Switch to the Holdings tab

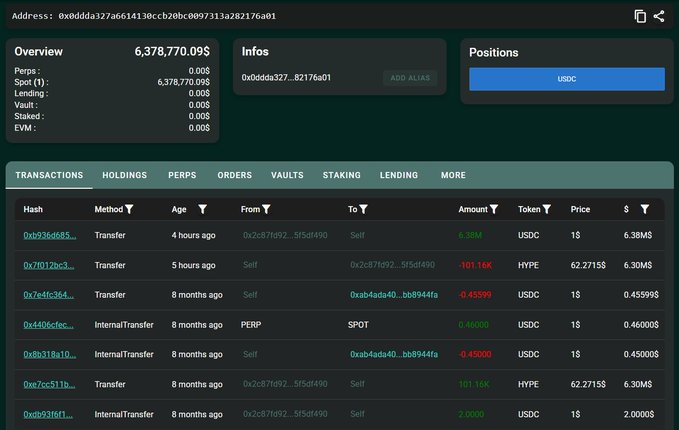[124, 175]
